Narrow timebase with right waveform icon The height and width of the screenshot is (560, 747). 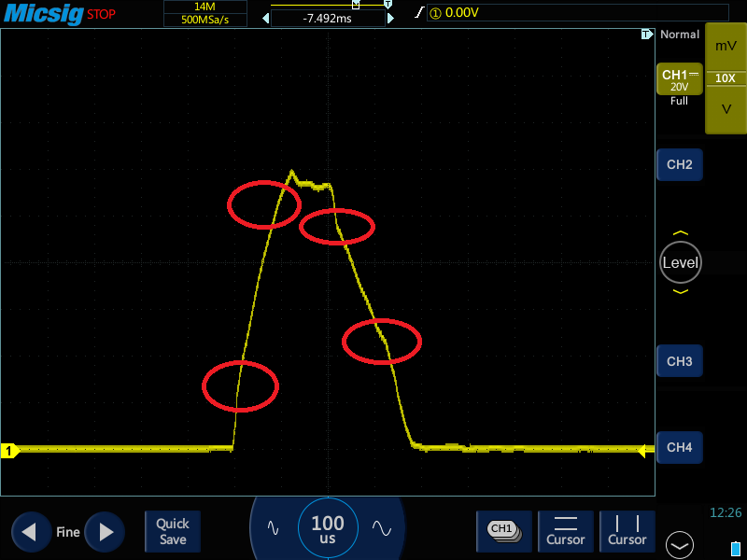pyautogui.click(x=381, y=527)
